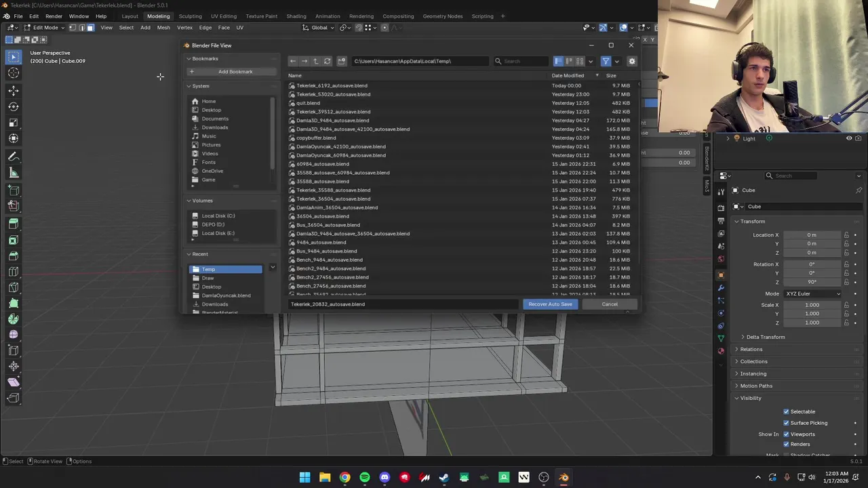Select the Transform tool in viewport toolbar
This screenshot has height=488, width=868.
pyautogui.click(x=14, y=139)
